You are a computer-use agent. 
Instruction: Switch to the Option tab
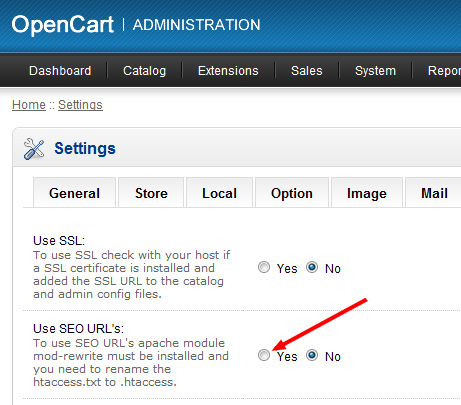(x=292, y=193)
